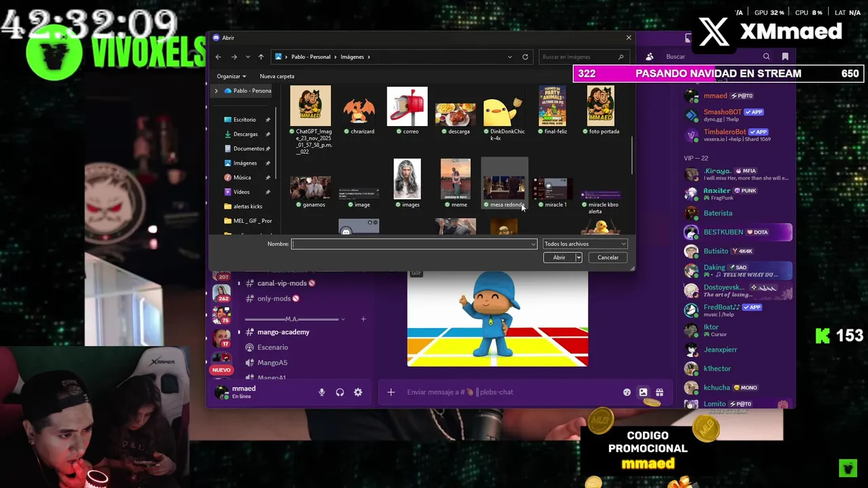Click the Cancelar button

pyautogui.click(x=608, y=258)
